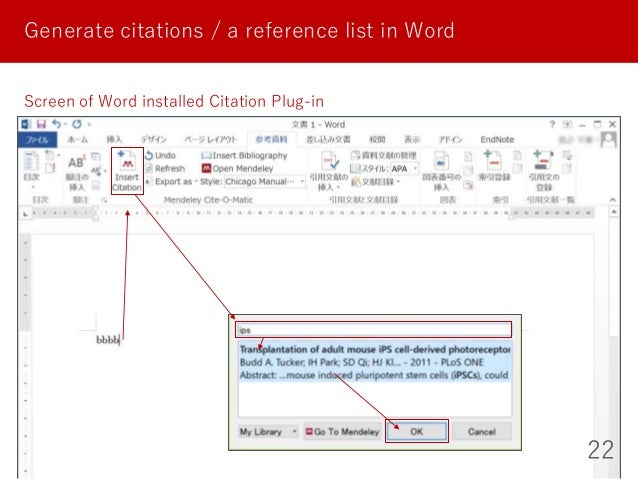This screenshot has height=479, width=638.
Task: Open the My Library dropdown
Action: pos(268,432)
